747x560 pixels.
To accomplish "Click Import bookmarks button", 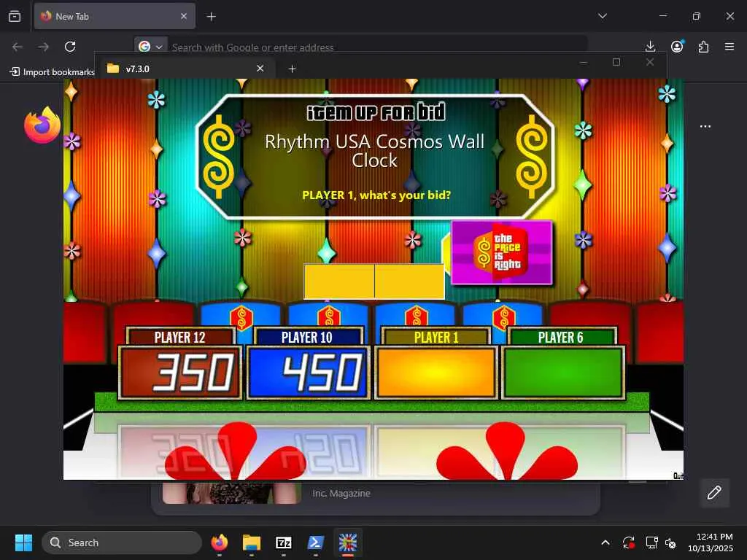I will pos(53,72).
